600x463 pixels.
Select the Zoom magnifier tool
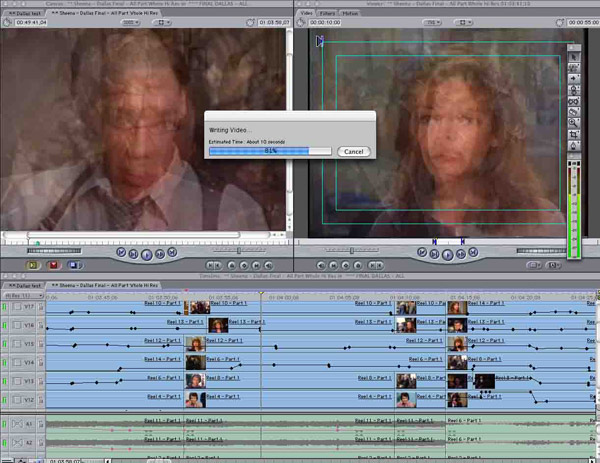tap(573, 123)
